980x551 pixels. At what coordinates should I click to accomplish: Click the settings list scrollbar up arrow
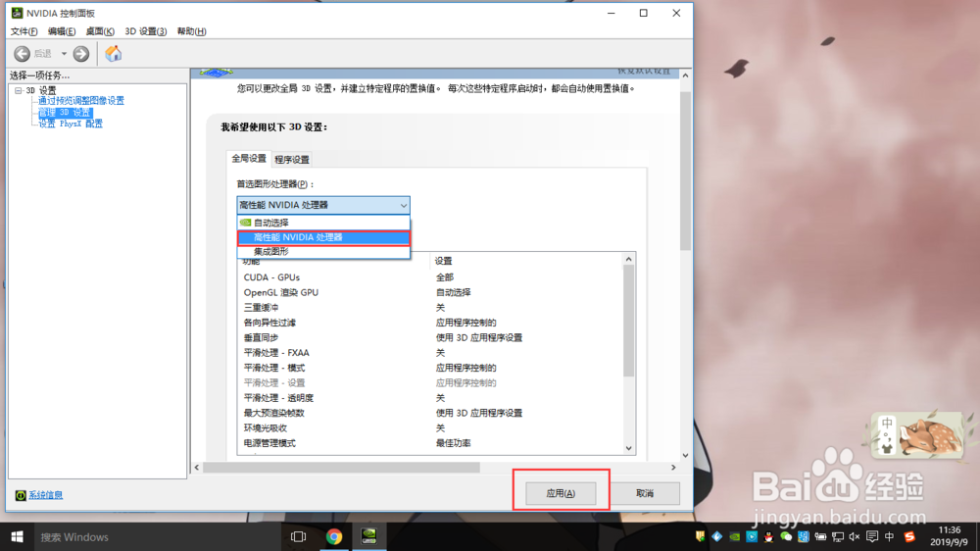(629, 259)
